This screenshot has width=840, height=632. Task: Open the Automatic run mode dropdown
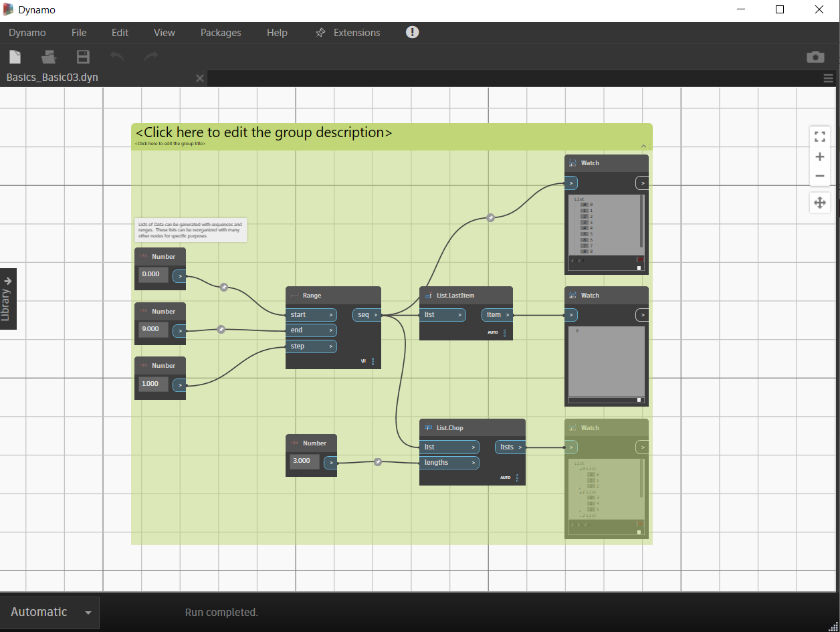click(x=88, y=613)
